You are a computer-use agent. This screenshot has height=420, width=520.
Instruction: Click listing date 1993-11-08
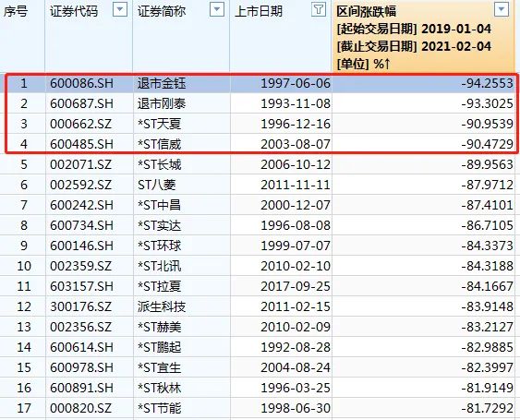point(296,103)
